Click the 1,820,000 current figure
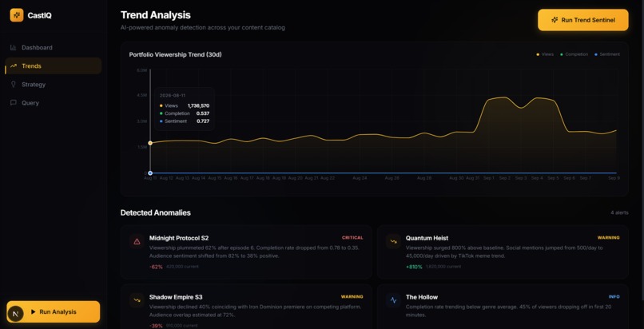 (443, 267)
